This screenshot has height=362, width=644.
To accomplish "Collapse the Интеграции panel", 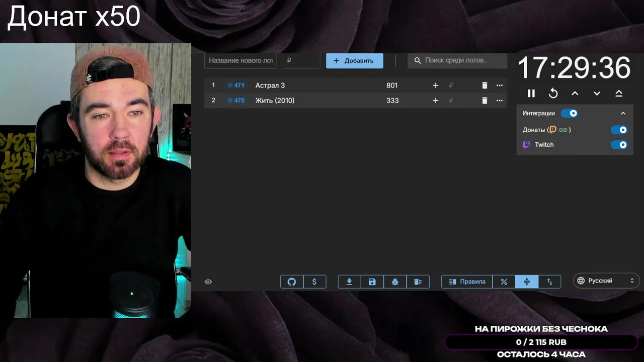I will click(623, 113).
